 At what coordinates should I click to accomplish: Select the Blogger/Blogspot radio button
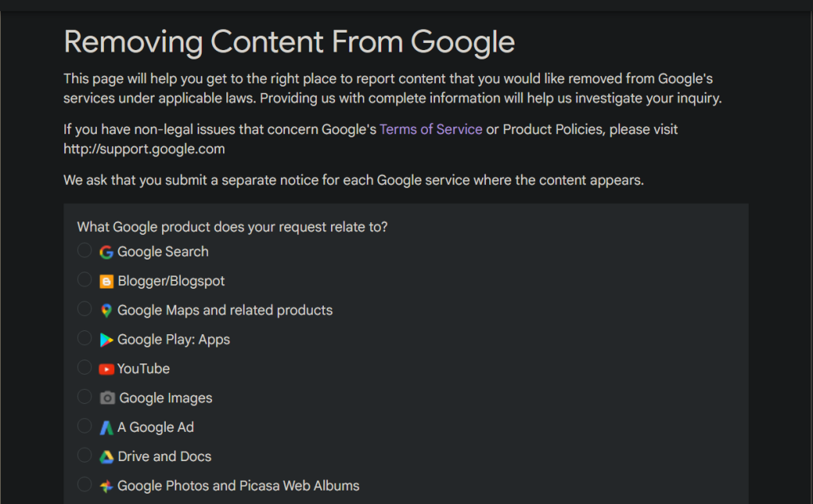coord(84,279)
